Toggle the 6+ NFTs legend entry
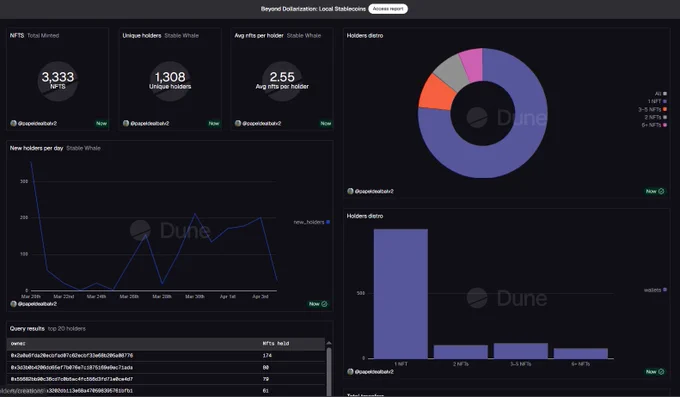 pyautogui.click(x=654, y=125)
